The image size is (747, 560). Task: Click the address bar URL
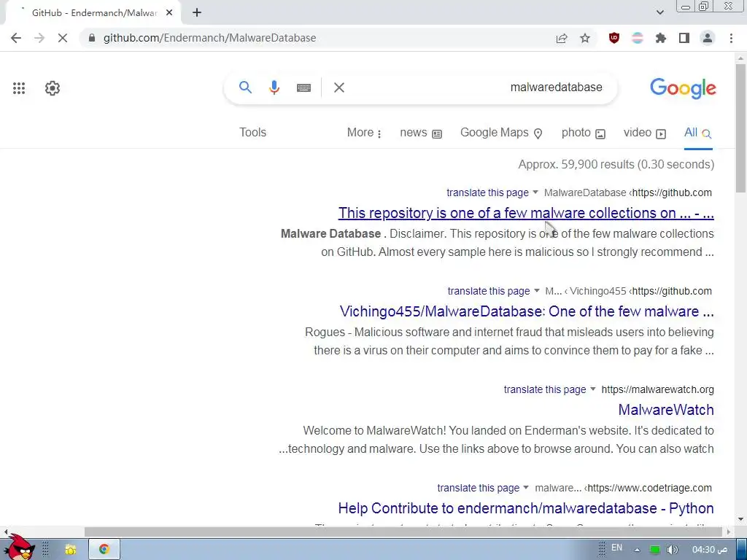(x=209, y=38)
